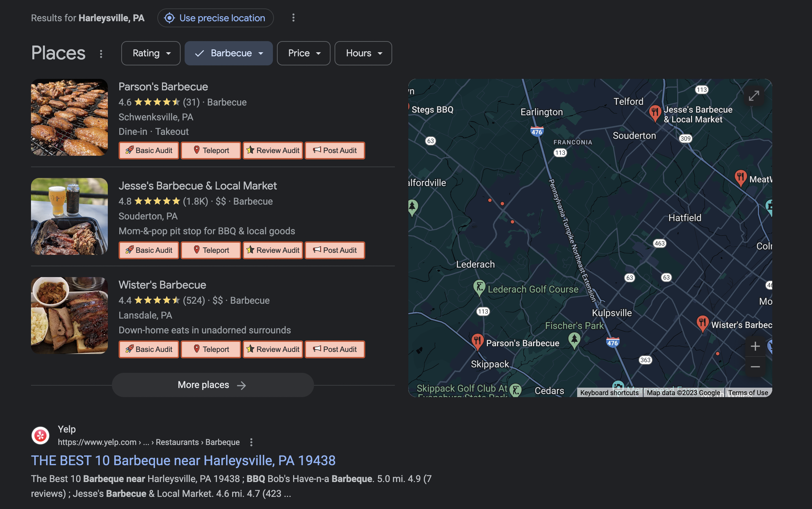The image size is (812, 509).
Task: Open the vertical three-dot menu in top bar
Action: pos(293,17)
